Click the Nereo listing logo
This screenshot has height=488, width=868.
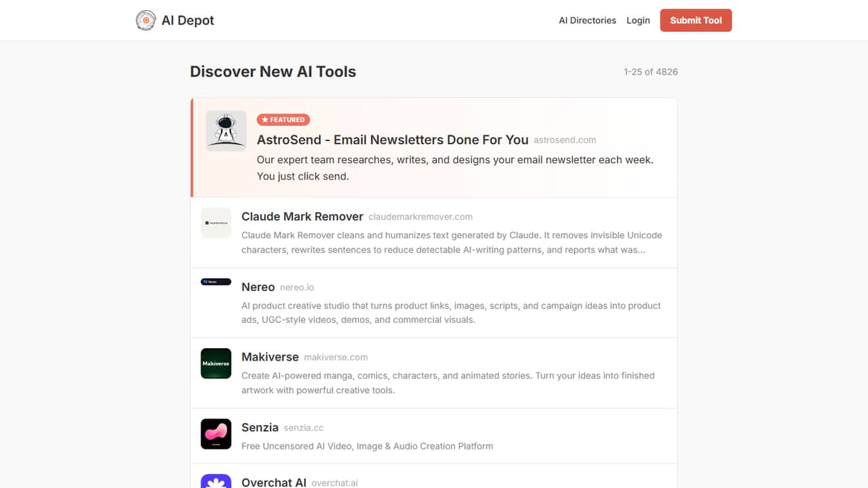(x=216, y=282)
